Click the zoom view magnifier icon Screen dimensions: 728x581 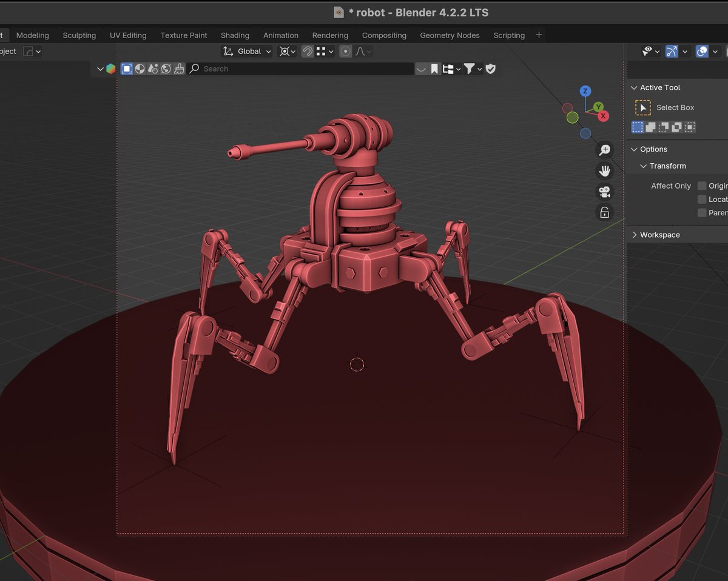[x=604, y=150]
